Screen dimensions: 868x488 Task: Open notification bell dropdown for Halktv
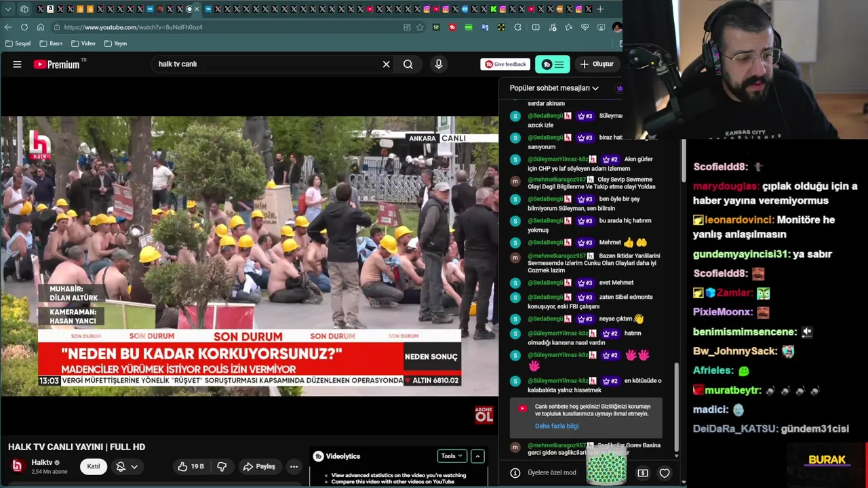127,466
